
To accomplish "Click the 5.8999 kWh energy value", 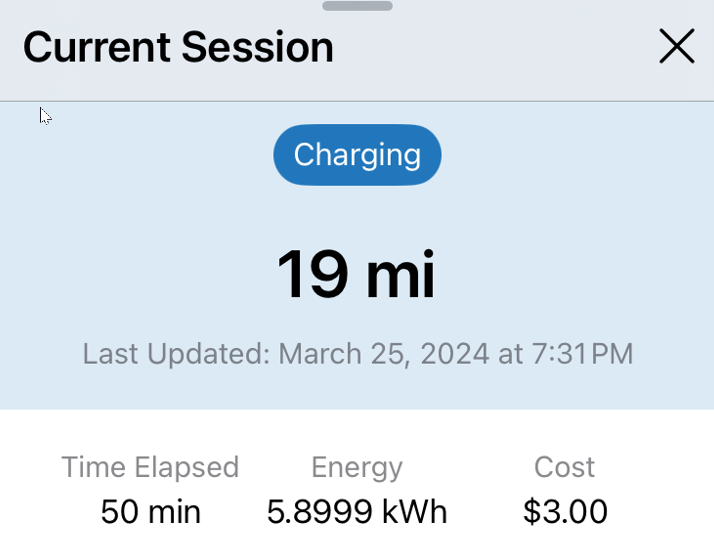I will [357, 512].
